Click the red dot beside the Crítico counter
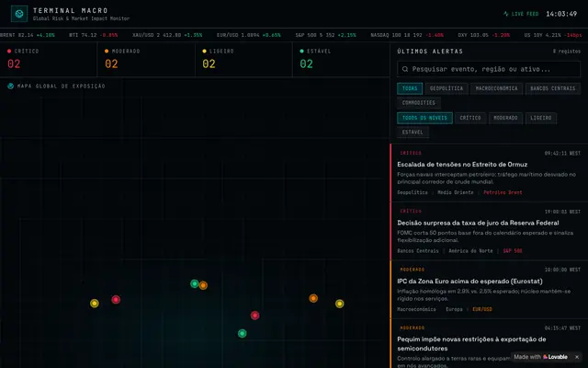Screen dimensions: 588x368 [9, 52]
